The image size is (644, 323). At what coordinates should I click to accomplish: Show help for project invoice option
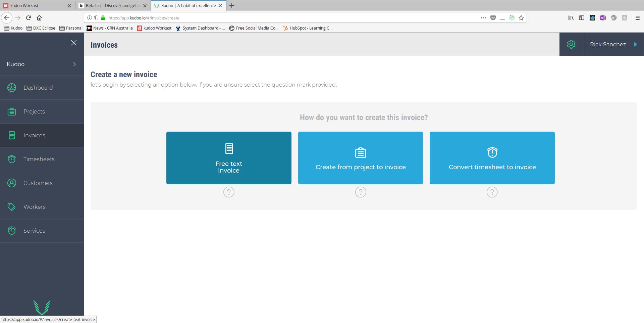361,192
